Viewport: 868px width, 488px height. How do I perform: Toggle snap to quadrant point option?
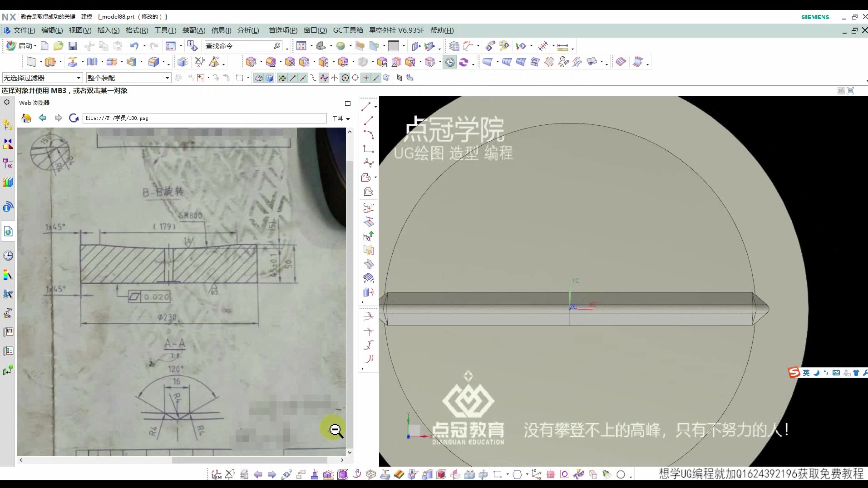coord(355,78)
